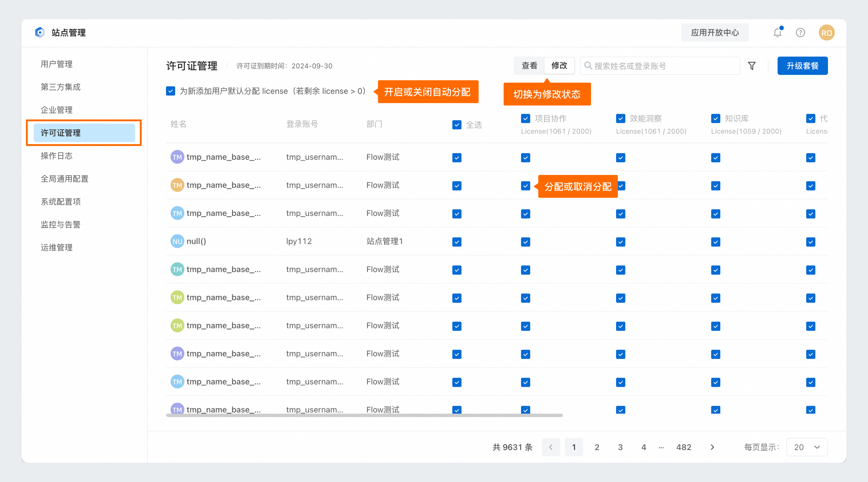Open the RO user avatar menu
The height and width of the screenshot is (482, 868).
pyautogui.click(x=826, y=33)
